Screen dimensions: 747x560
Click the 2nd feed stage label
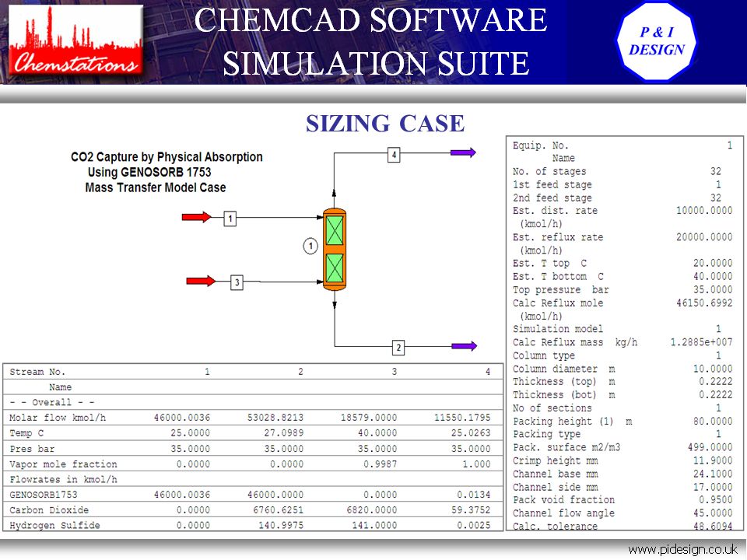click(x=552, y=198)
